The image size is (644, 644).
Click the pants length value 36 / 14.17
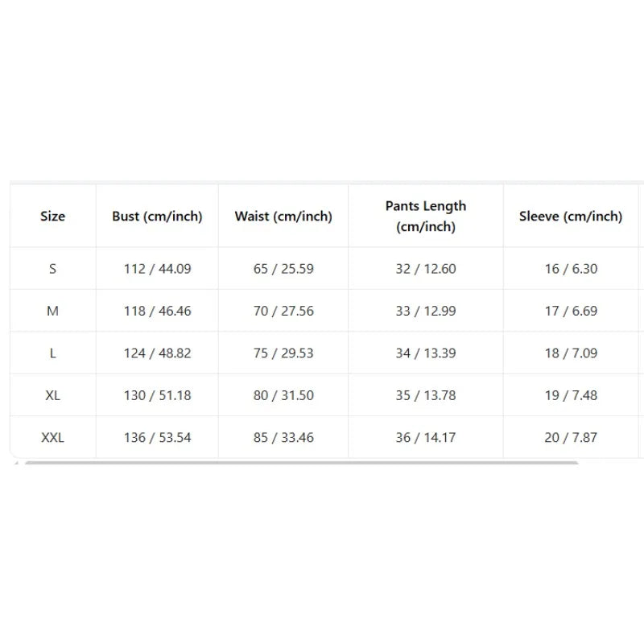426,437
